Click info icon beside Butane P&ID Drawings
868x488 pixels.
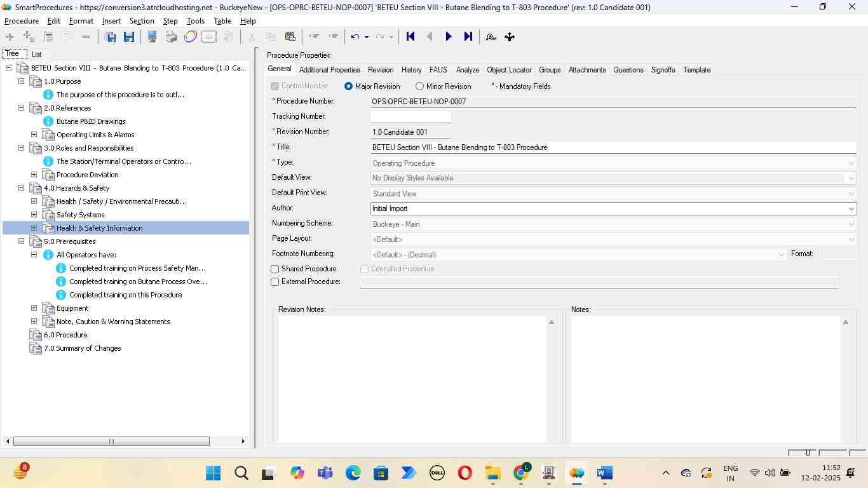click(48, 121)
